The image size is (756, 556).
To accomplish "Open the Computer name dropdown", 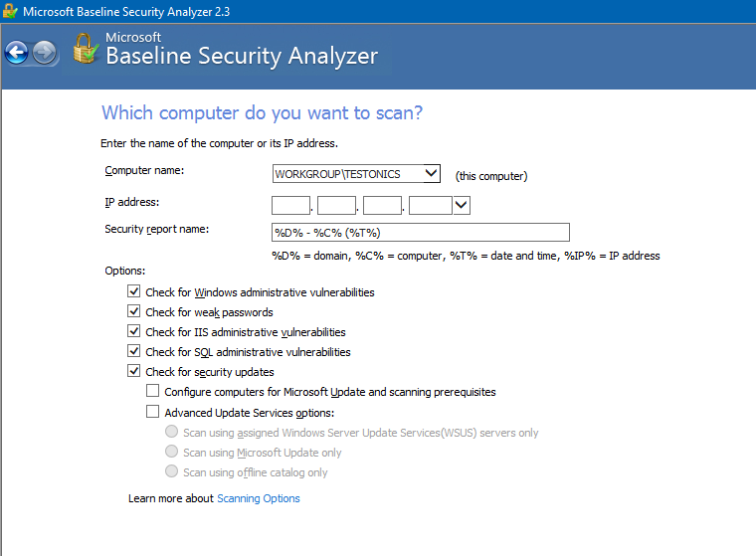I will coord(431,174).
